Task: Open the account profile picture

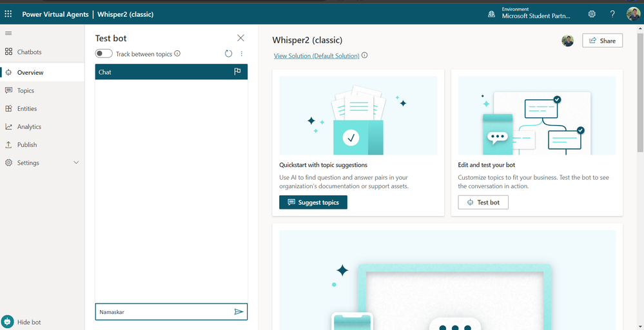Action: tap(633, 14)
